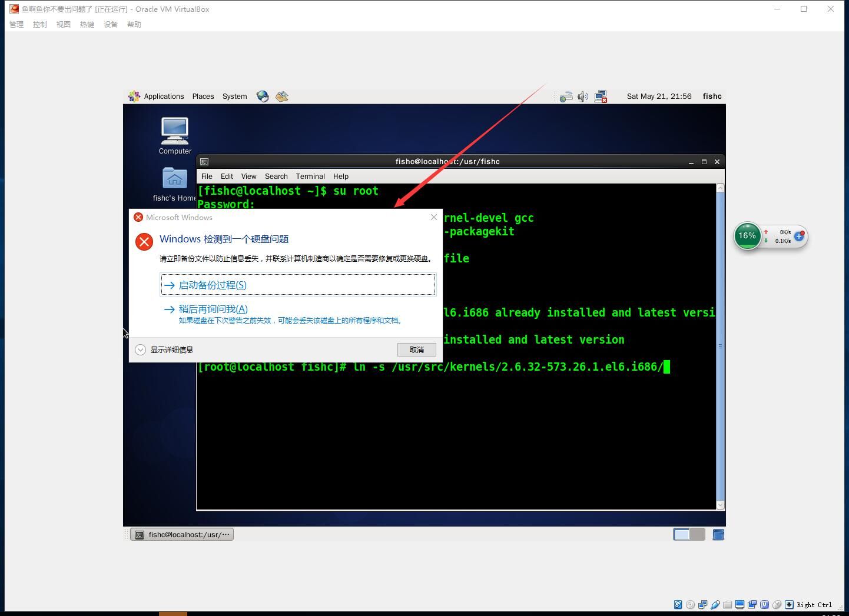Click terminal scrollbar up arrow
The image size is (849, 616).
720,188
